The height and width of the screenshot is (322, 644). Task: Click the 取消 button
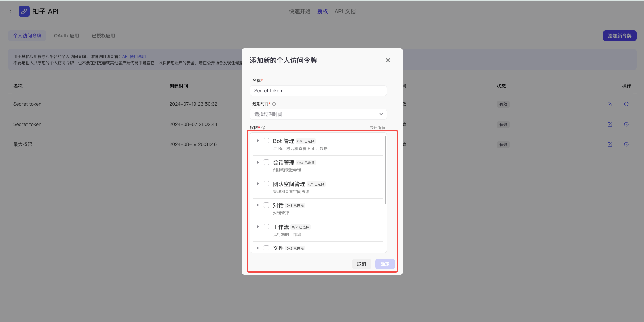[x=361, y=264]
